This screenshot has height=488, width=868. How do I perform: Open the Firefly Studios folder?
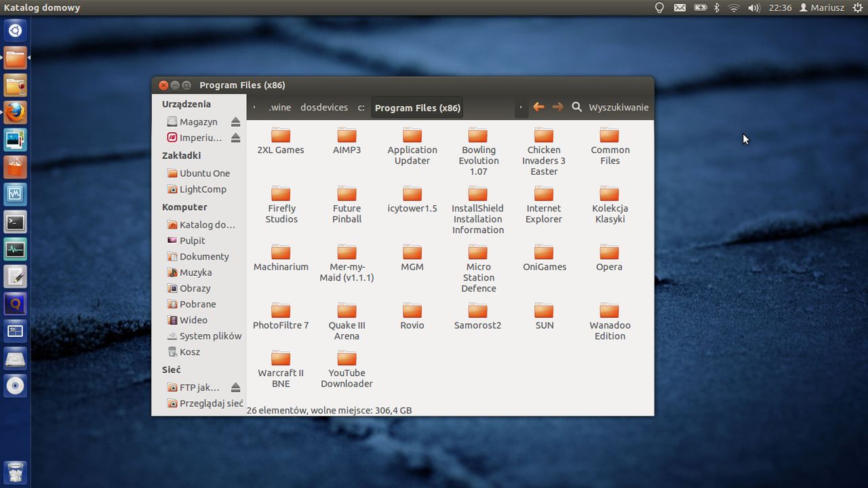click(x=281, y=204)
